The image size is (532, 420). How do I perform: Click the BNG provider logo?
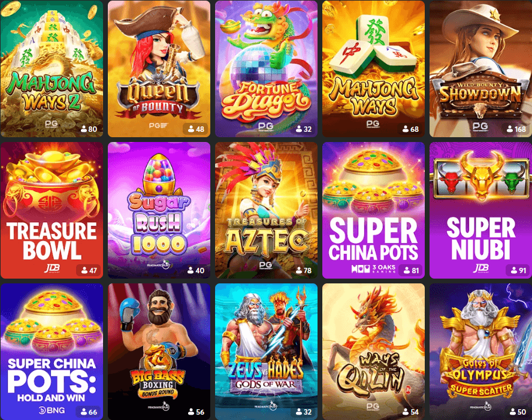pos(52,410)
